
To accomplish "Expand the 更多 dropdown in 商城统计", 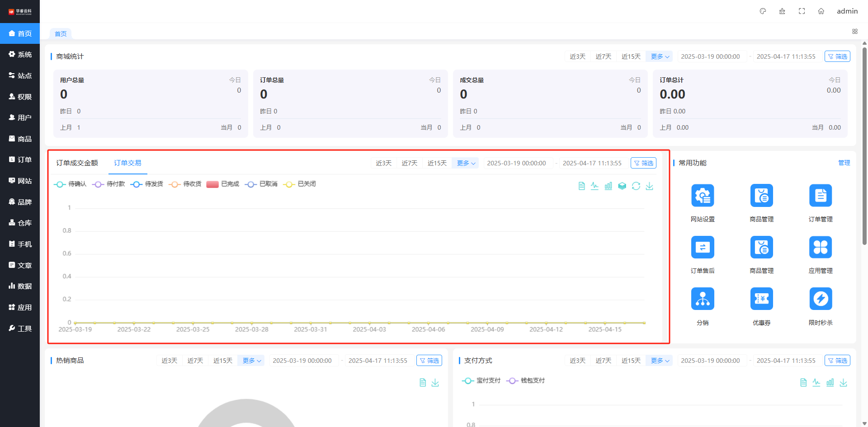I will 660,56.
